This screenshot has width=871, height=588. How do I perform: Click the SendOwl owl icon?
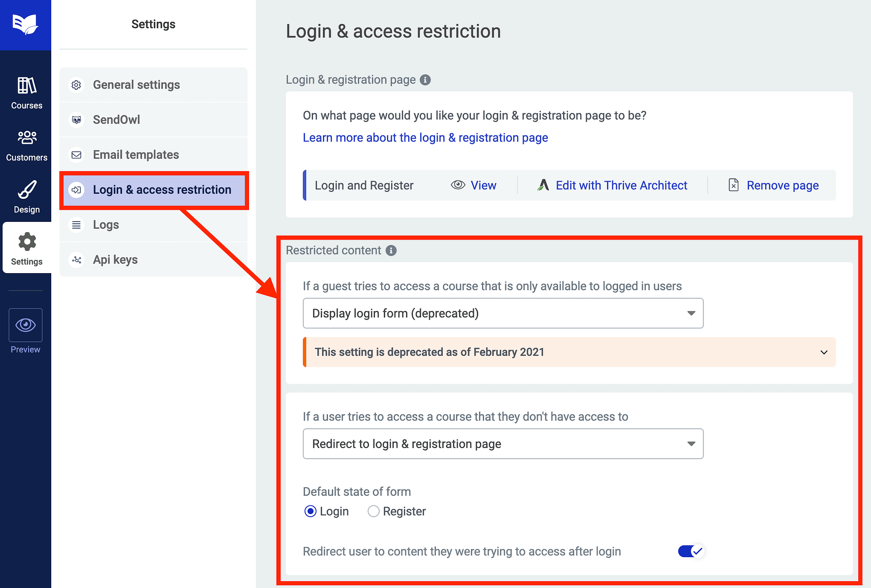pyautogui.click(x=77, y=119)
